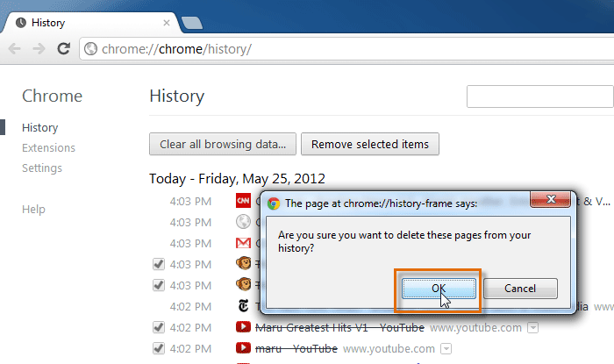The height and width of the screenshot is (364, 614).
Task: Click the CNN favicon at 4:03 PM
Action: coord(243,201)
